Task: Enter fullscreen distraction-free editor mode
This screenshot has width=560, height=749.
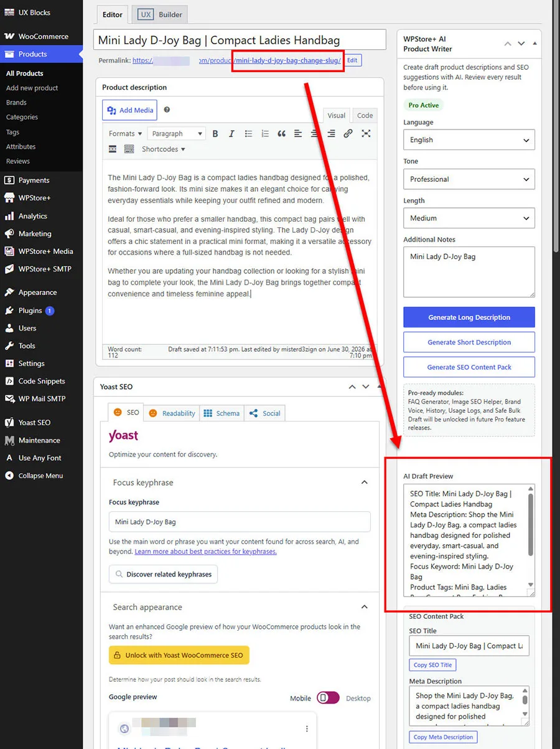Action: click(x=366, y=133)
